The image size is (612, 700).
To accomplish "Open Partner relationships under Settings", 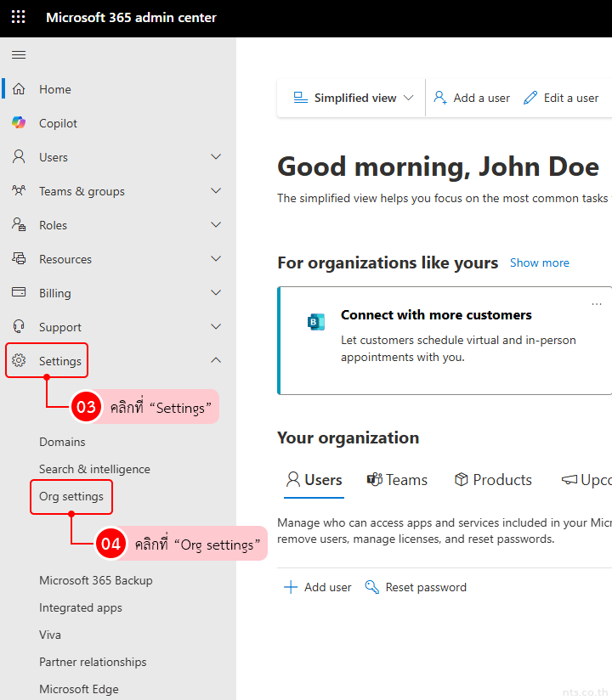I will (x=93, y=662).
